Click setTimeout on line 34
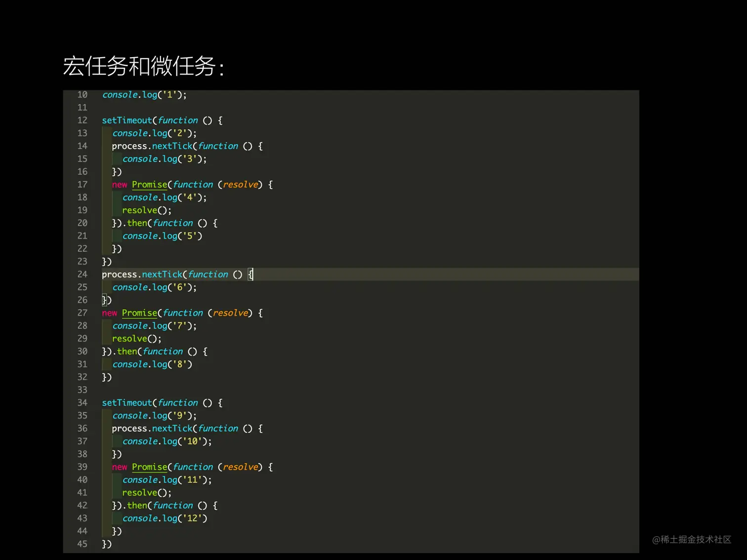 click(x=127, y=403)
